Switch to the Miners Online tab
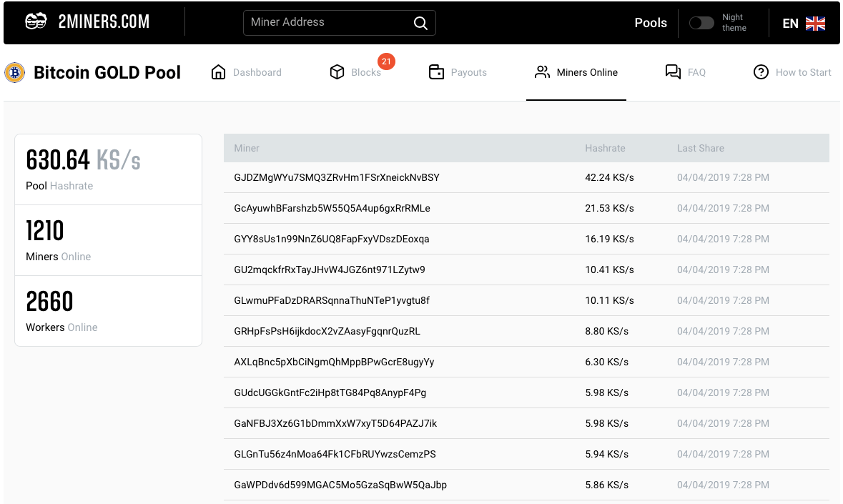 click(586, 72)
